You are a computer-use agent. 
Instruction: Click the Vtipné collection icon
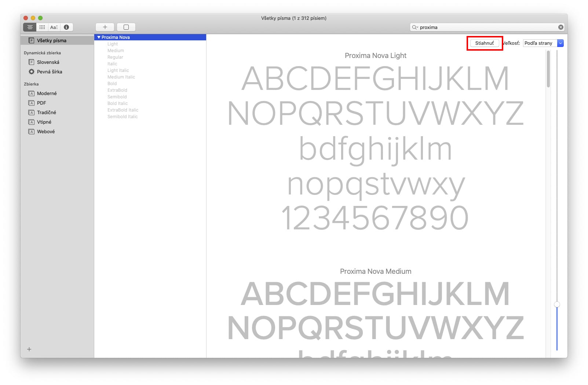(32, 122)
